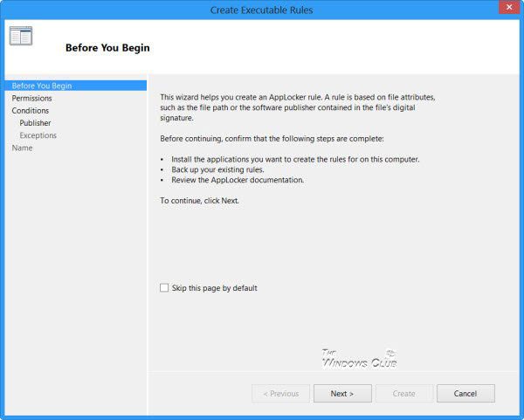Cancel the rule creation wizard

465,394
